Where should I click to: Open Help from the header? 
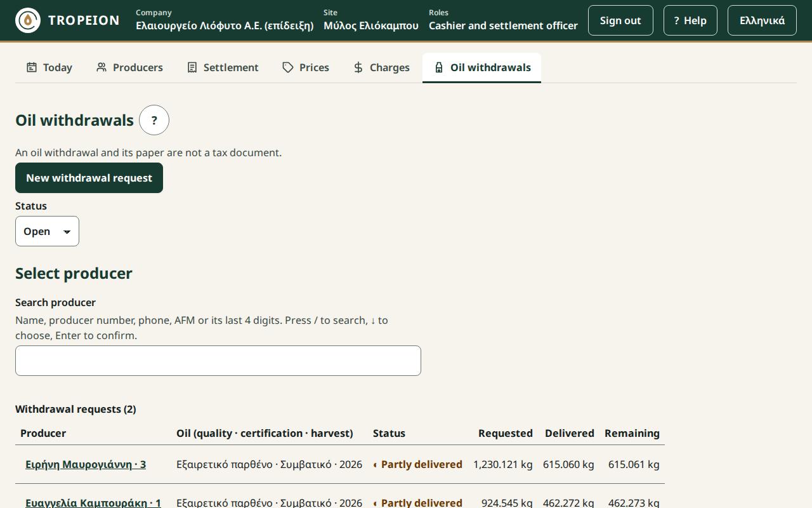coord(690,20)
